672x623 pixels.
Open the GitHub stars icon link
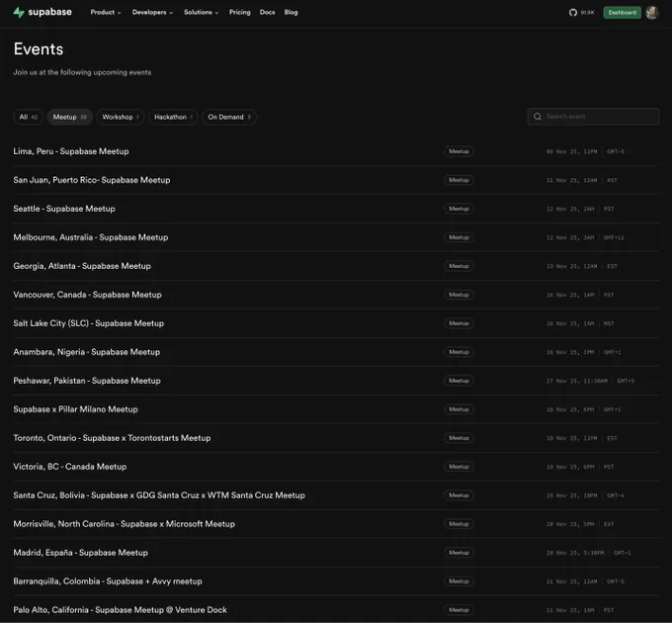(x=573, y=13)
